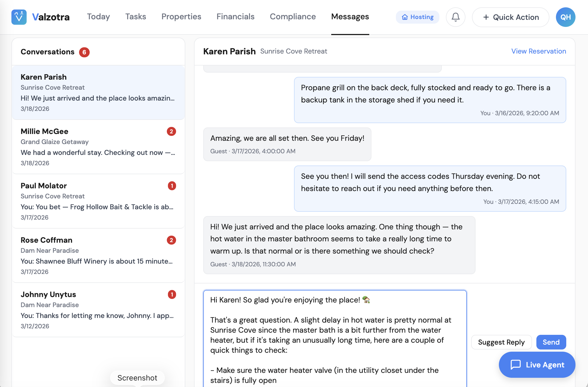Open the Properties tab

click(x=181, y=17)
